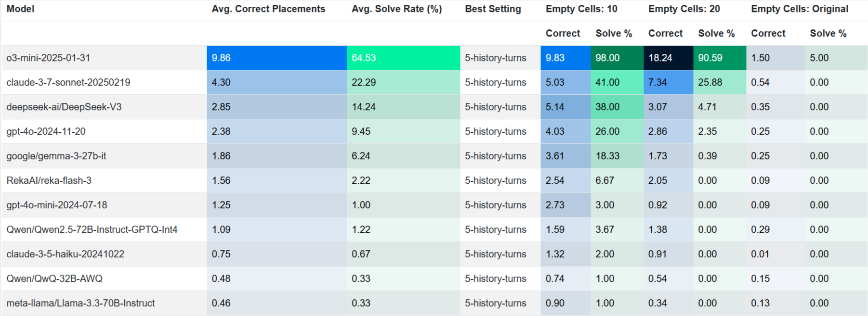The height and width of the screenshot is (316, 868).
Task: Select the Empty Cells: Original header
Action: point(799,9)
